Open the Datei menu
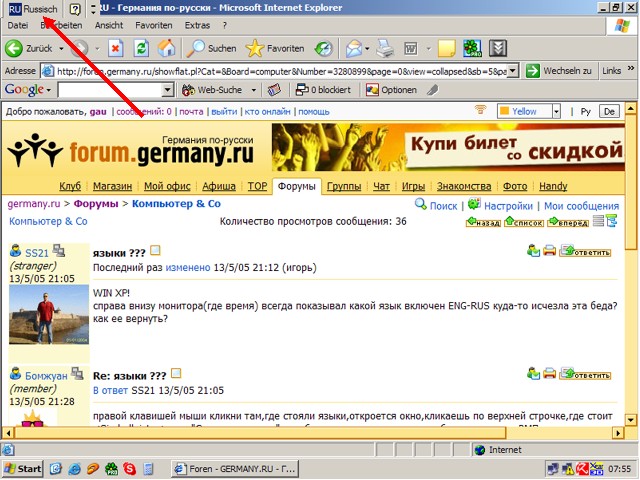This screenshot has width=640, height=480. click(18, 25)
